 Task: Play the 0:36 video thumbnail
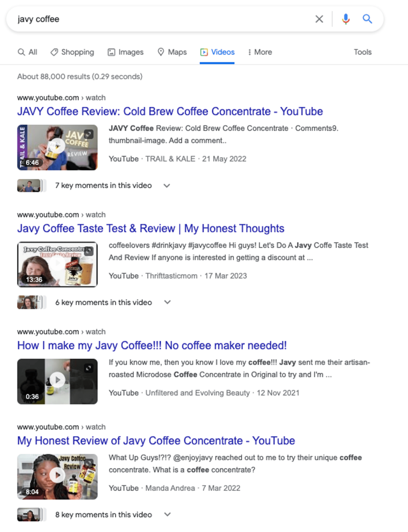coord(57,381)
